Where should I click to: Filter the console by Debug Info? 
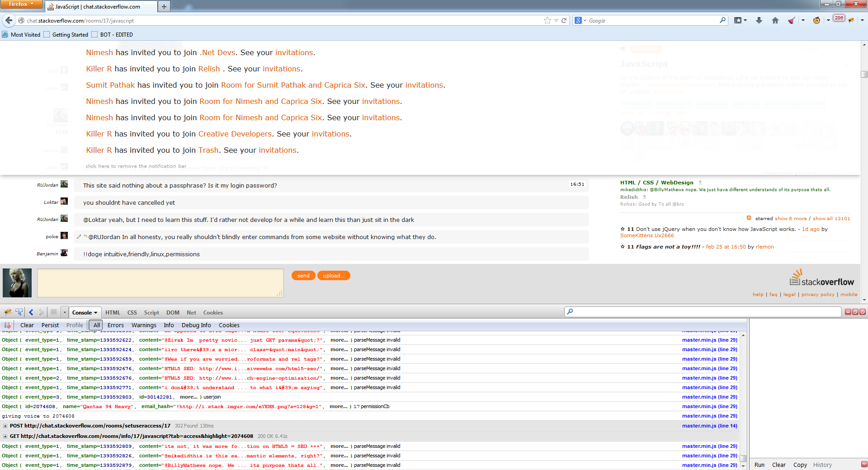pos(196,325)
